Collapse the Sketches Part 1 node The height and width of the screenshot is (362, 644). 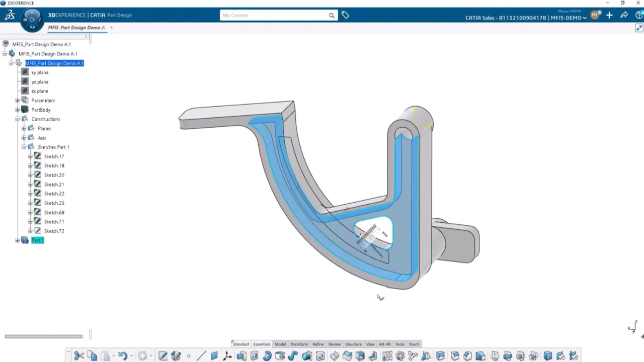click(24, 147)
